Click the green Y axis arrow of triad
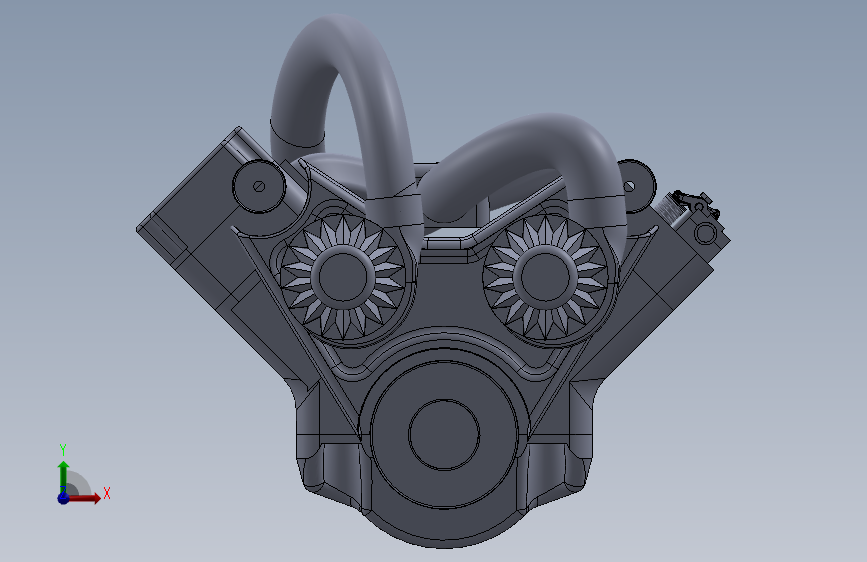 (x=64, y=477)
